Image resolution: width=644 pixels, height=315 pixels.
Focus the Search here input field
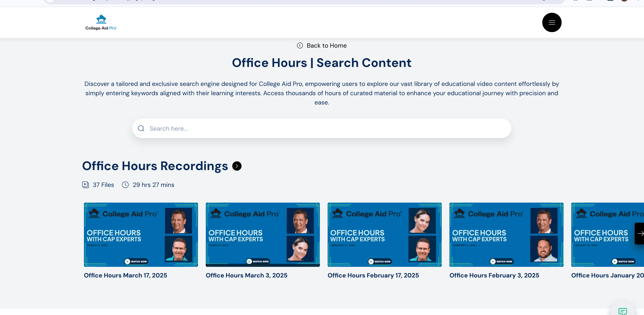click(321, 128)
